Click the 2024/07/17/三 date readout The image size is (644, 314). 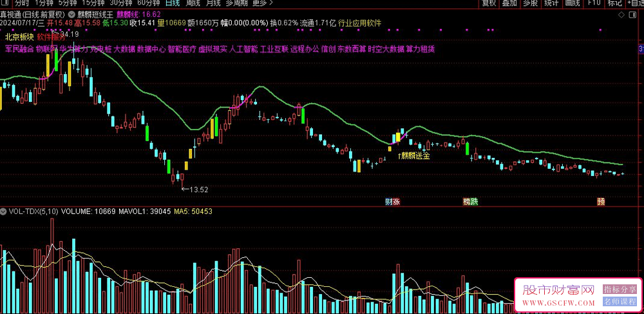tap(22, 23)
